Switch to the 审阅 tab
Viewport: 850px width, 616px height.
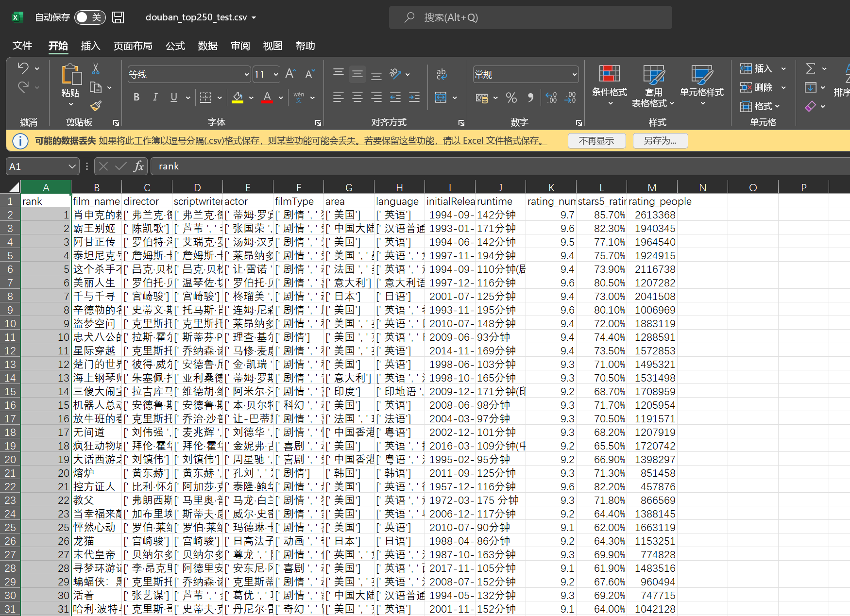coord(240,46)
